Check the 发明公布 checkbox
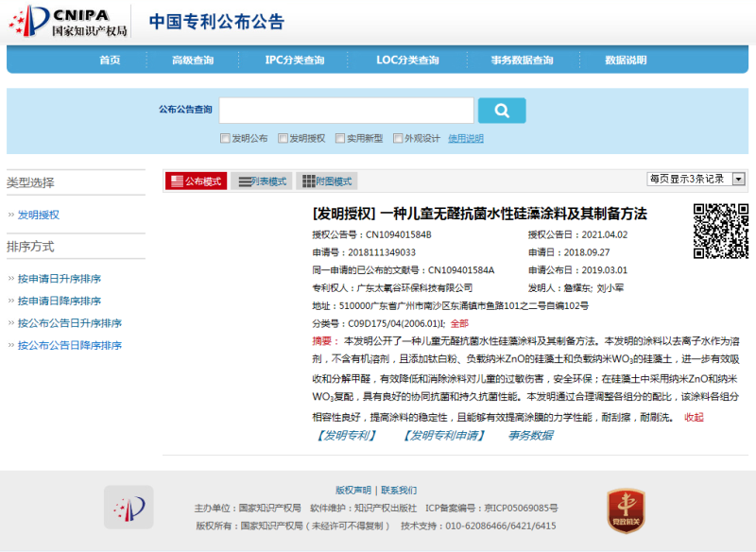The height and width of the screenshot is (552, 756). click(225, 138)
